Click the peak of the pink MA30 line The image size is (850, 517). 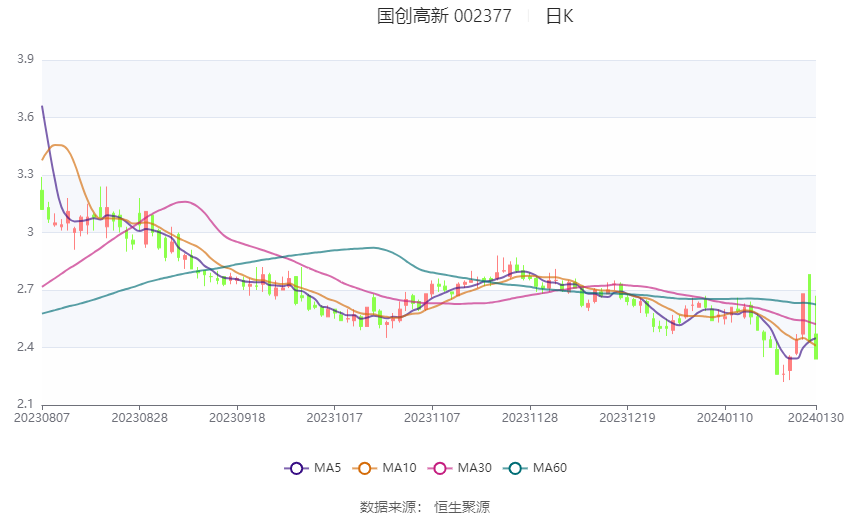(185, 202)
